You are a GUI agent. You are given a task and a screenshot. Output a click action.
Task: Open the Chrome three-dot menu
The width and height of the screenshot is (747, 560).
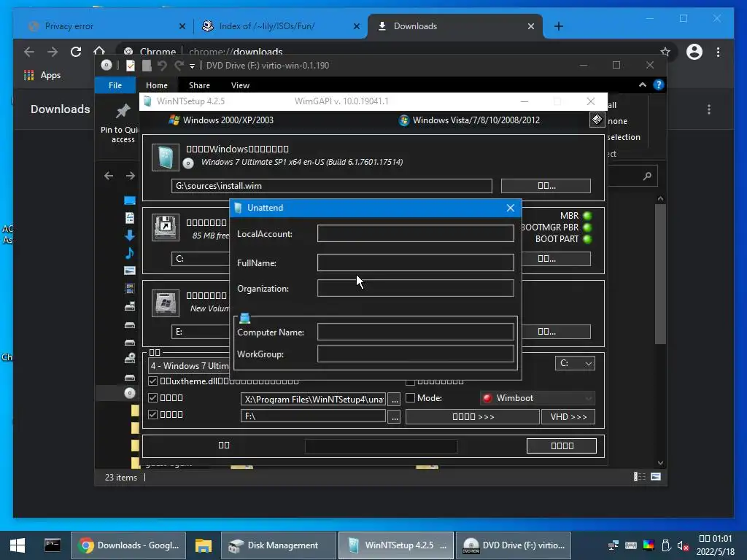[x=718, y=52]
